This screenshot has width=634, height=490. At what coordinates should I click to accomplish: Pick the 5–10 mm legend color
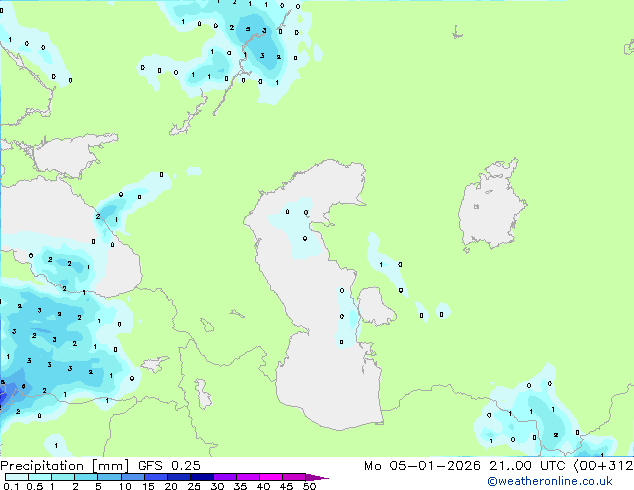click(110, 477)
